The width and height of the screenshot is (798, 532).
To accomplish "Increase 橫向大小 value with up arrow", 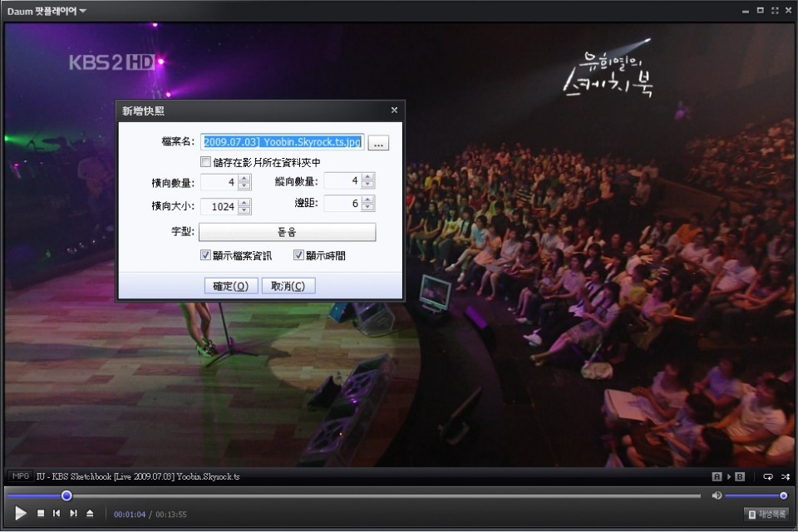I will click(x=244, y=202).
